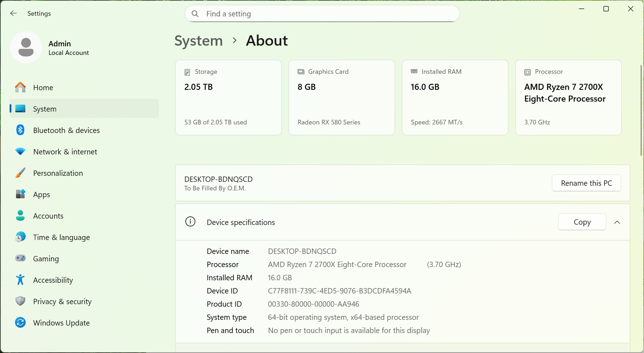Click the Accounts person icon

point(20,216)
